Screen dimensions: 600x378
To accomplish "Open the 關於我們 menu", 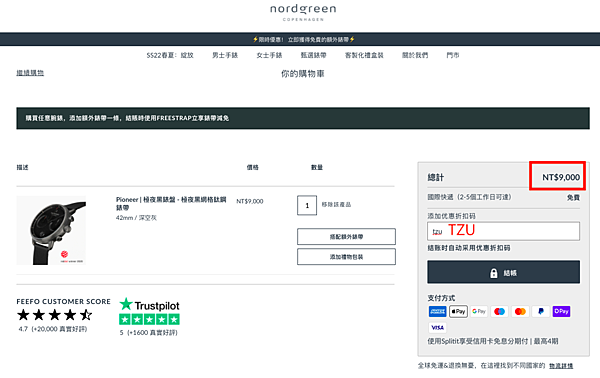I will 415,55.
